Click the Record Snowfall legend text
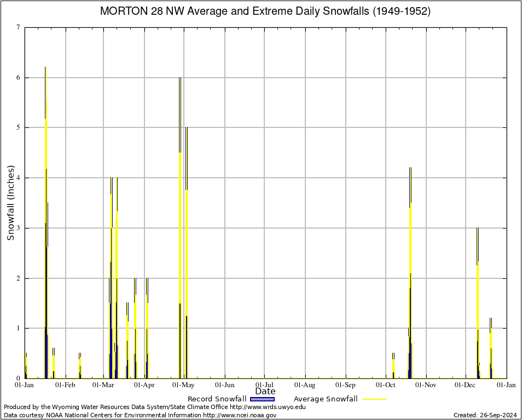 click(x=217, y=399)
